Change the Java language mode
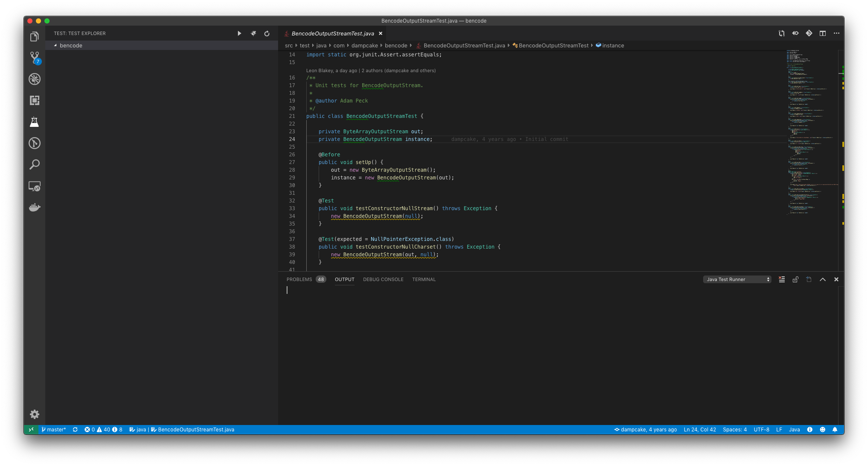Screen dimensions: 868x466 click(794, 430)
